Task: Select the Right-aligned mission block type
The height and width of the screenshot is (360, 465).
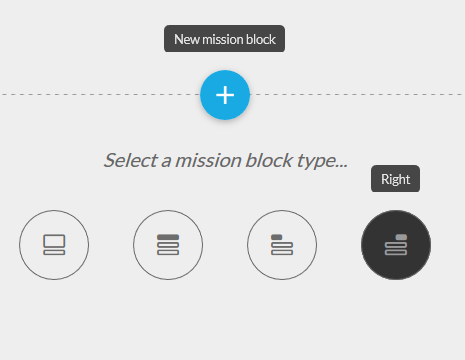Action: click(x=396, y=245)
